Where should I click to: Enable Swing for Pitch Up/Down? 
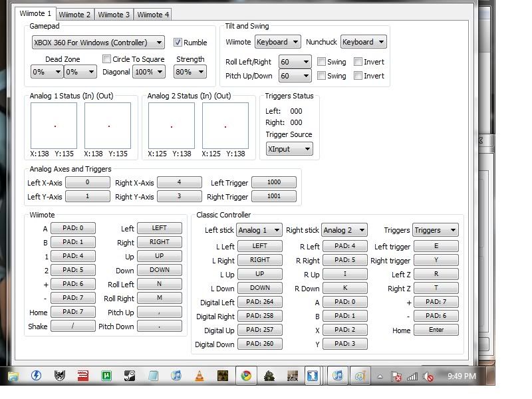coord(321,76)
